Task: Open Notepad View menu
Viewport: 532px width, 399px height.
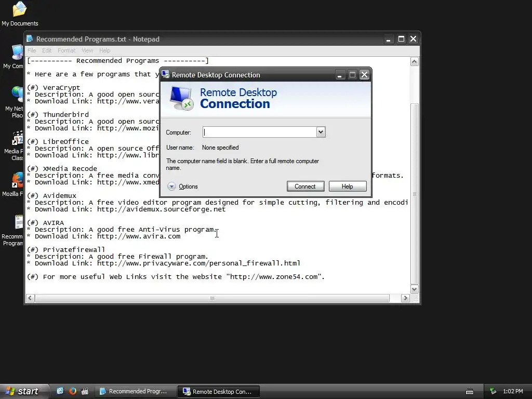Action: [87, 50]
